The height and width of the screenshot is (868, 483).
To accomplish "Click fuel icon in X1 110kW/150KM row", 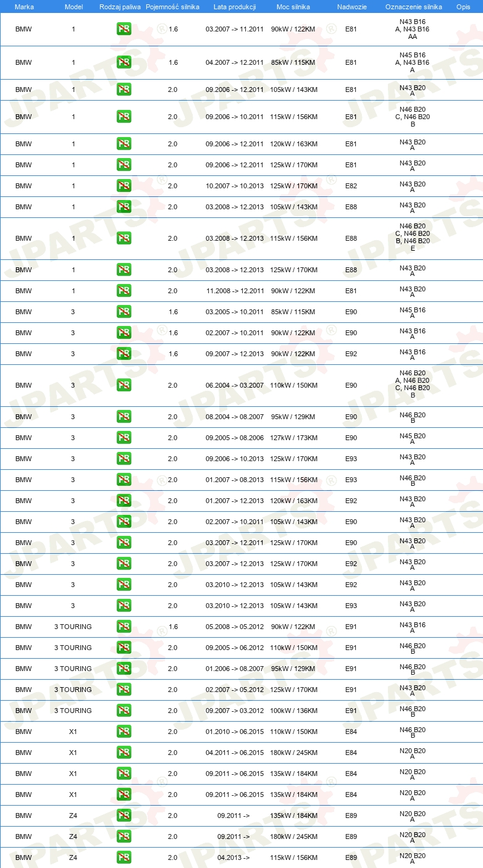I will [x=124, y=732].
